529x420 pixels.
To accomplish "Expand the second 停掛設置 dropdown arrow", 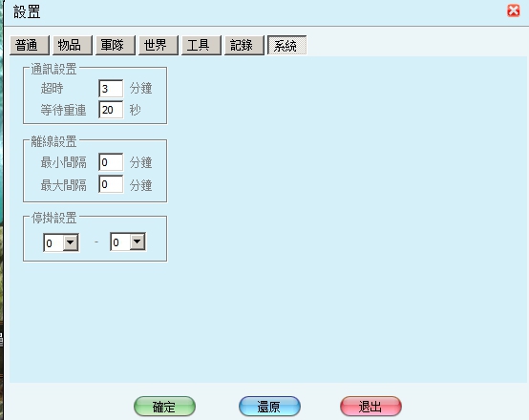I will (x=138, y=241).
